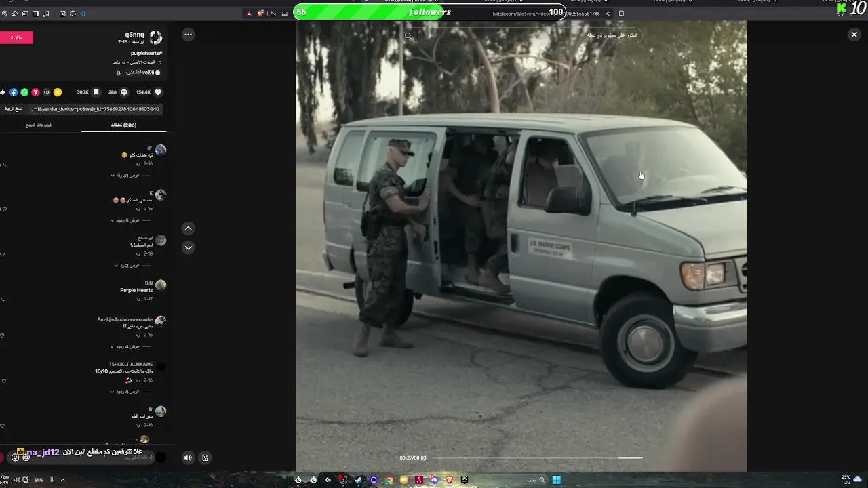868x488 pixels.
Task: Open the Chrome taskbar icon
Action: click(x=389, y=480)
